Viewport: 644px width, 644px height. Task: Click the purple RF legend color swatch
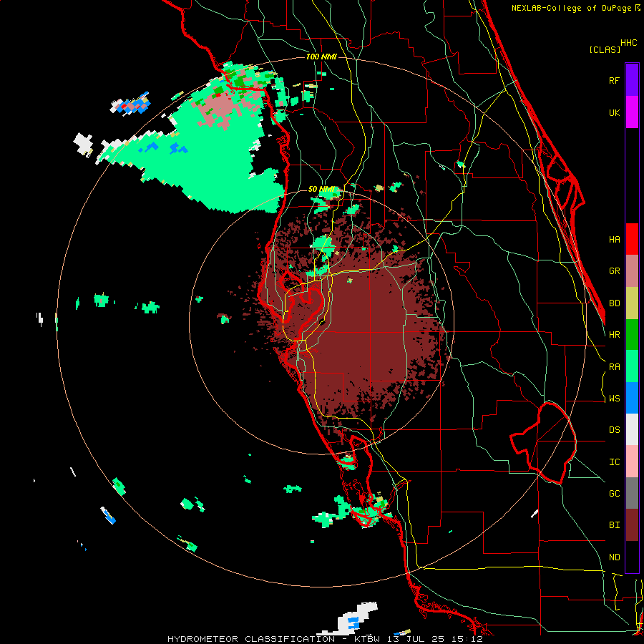[x=632, y=80]
